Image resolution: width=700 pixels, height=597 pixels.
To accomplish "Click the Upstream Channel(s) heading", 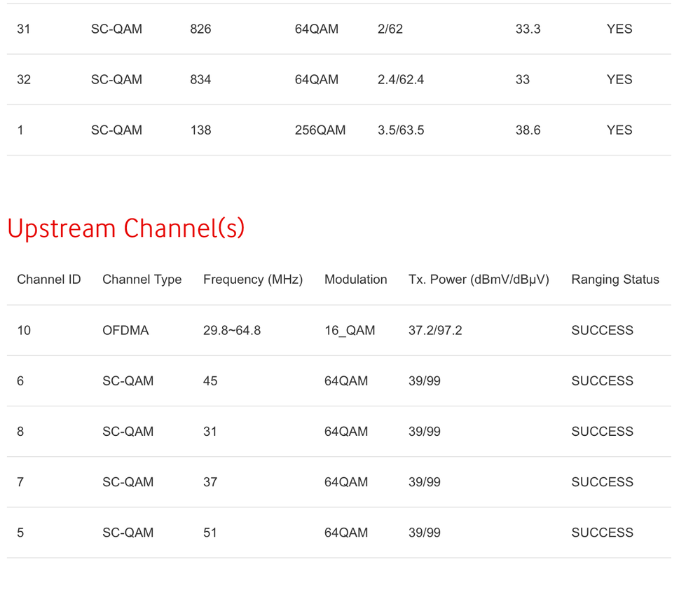I will [x=126, y=228].
